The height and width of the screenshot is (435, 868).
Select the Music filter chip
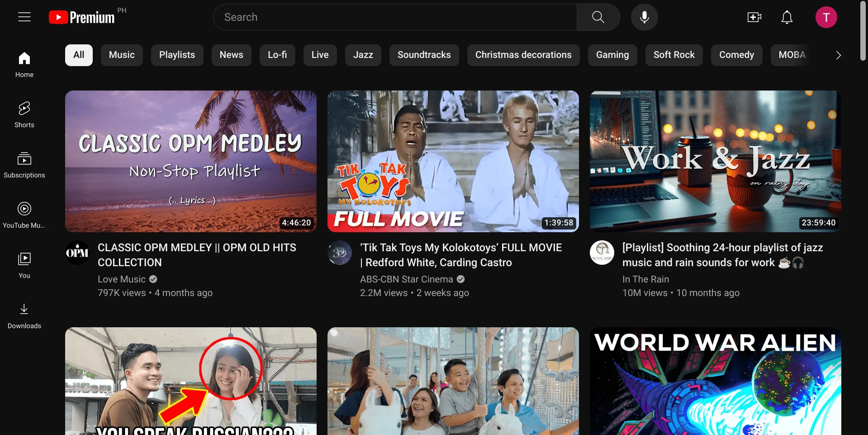(x=122, y=55)
